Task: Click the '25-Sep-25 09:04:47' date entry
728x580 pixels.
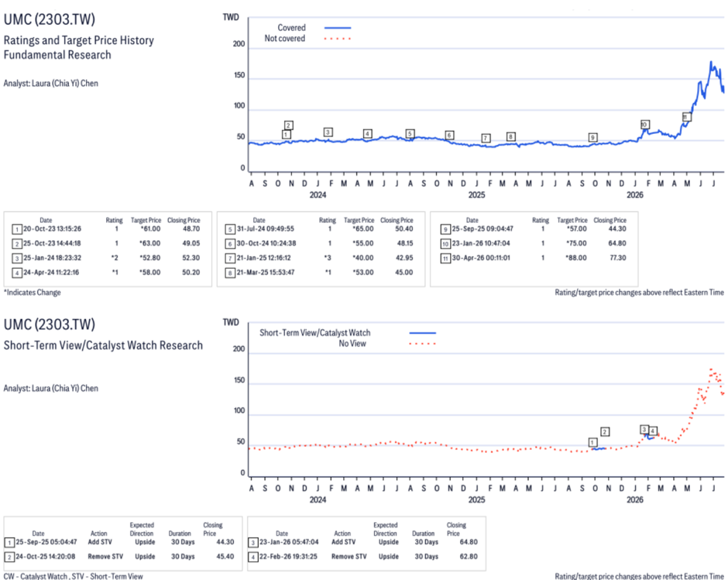Action: point(482,229)
